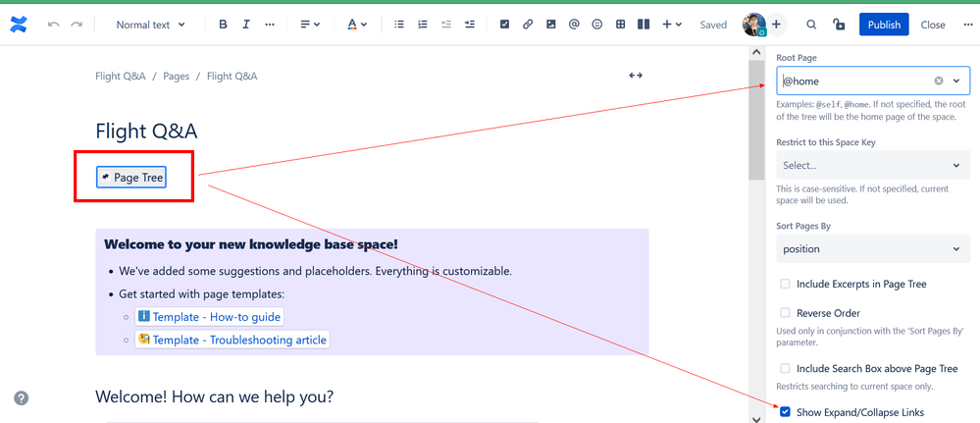Open Restrict to this Space Key dropdown
The width and height of the screenshot is (980, 423).
click(873, 165)
